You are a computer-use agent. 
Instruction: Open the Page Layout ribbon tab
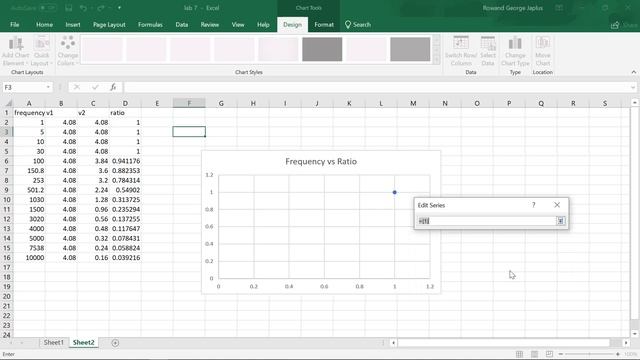tap(109, 24)
